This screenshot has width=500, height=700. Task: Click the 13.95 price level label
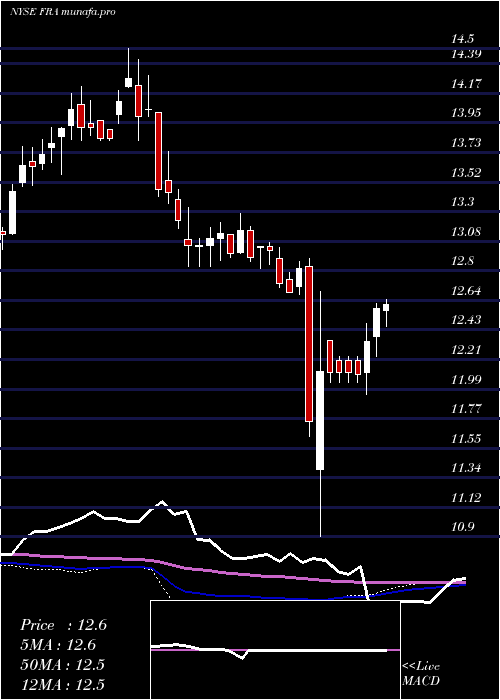click(x=466, y=113)
